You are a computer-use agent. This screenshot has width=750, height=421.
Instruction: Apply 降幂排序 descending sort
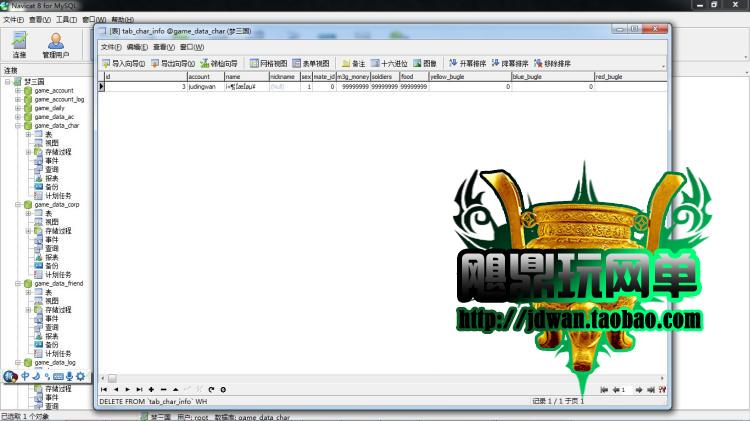tap(509, 63)
